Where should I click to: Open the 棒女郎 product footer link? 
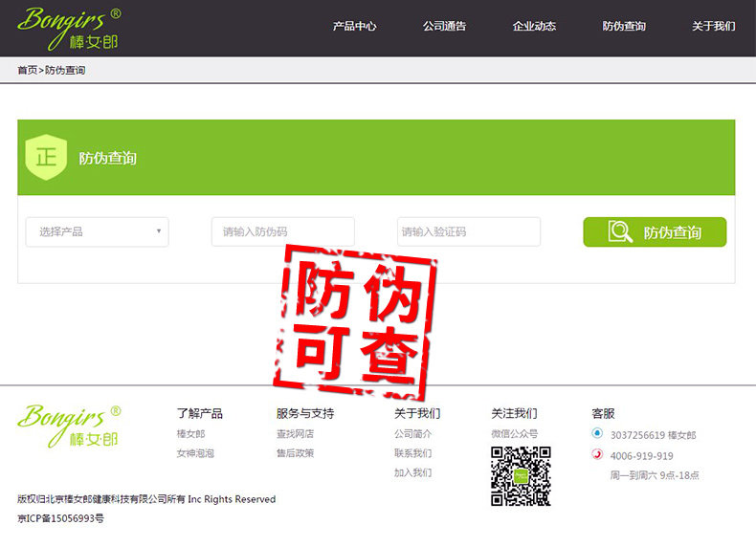coord(191,434)
